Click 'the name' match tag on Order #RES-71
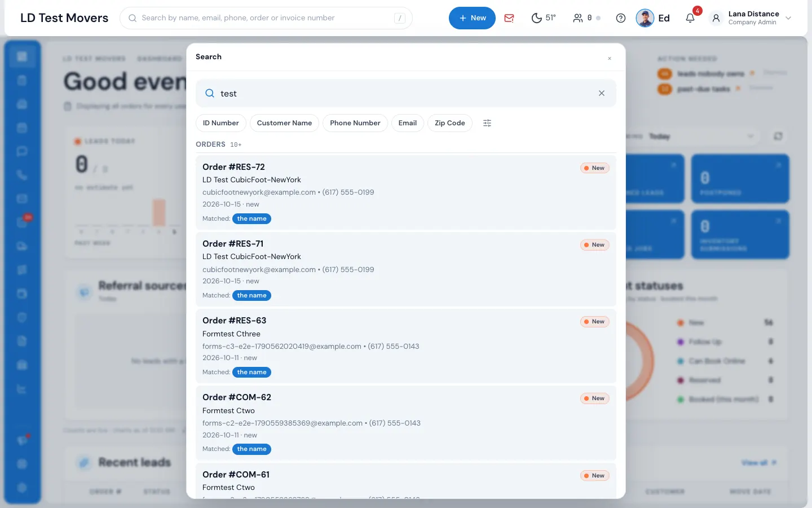The height and width of the screenshot is (508, 812). (x=251, y=295)
